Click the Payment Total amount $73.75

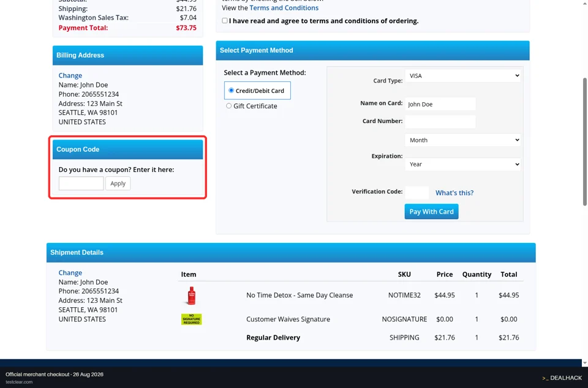pos(186,28)
